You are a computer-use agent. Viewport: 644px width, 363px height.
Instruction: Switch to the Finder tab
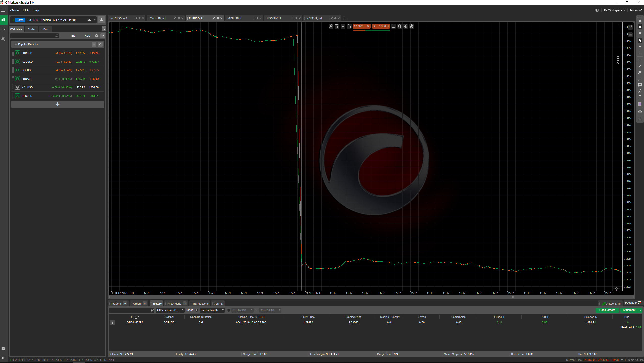pyautogui.click(x=32, y=29)
